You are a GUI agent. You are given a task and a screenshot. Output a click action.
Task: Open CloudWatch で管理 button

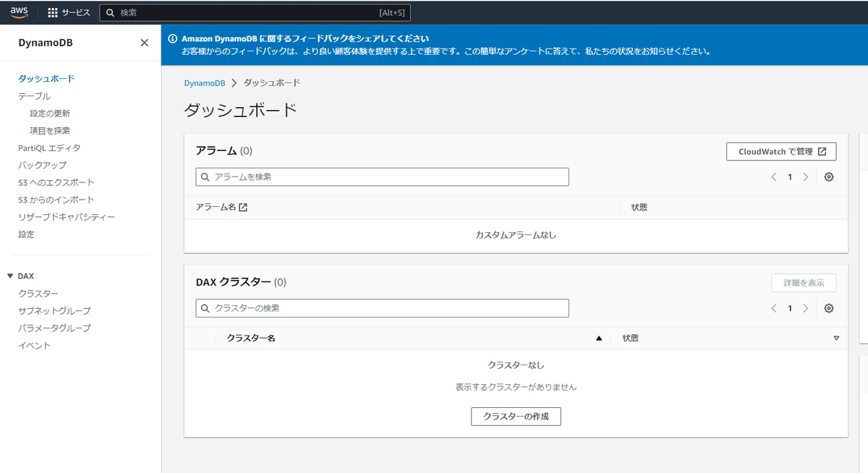[781, 152]
